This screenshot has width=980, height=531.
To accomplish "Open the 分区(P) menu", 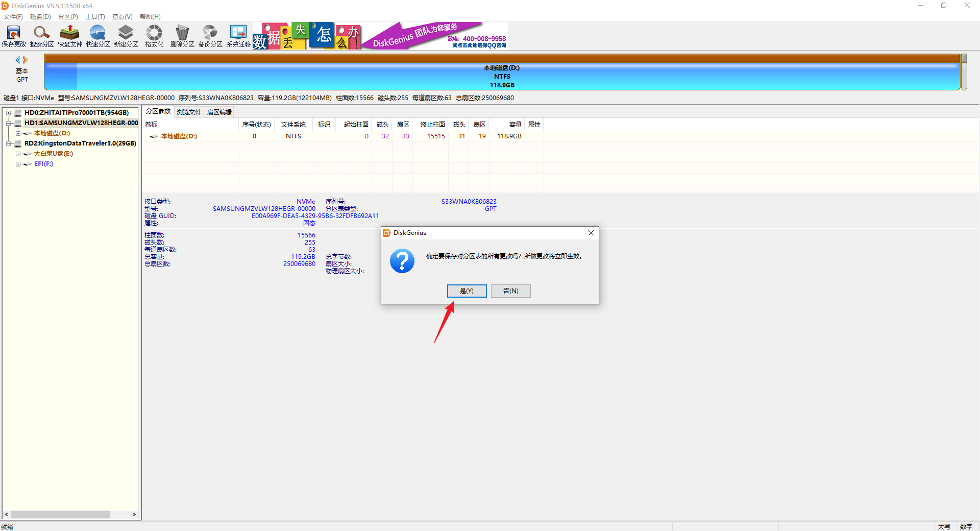I will click(x=68, y=17).
